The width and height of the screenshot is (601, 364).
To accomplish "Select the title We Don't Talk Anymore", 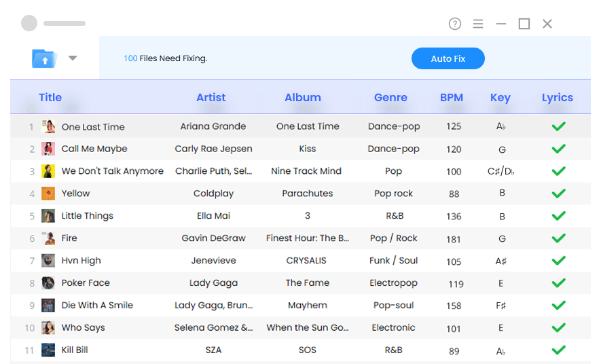I will click(112, 171).
